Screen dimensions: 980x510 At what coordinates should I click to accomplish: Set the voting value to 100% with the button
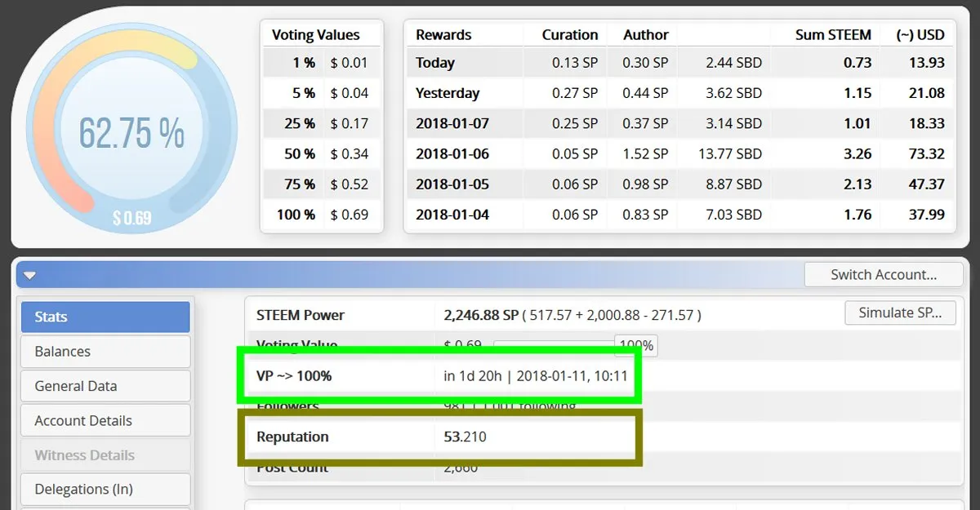[636, 345]
